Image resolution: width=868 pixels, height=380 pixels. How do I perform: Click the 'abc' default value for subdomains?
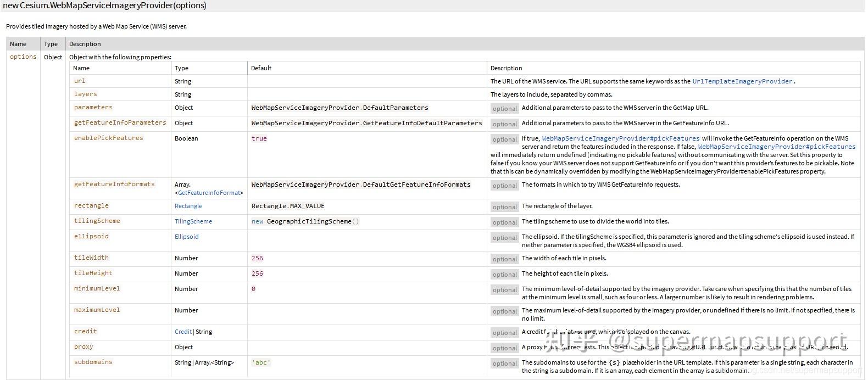261,362
